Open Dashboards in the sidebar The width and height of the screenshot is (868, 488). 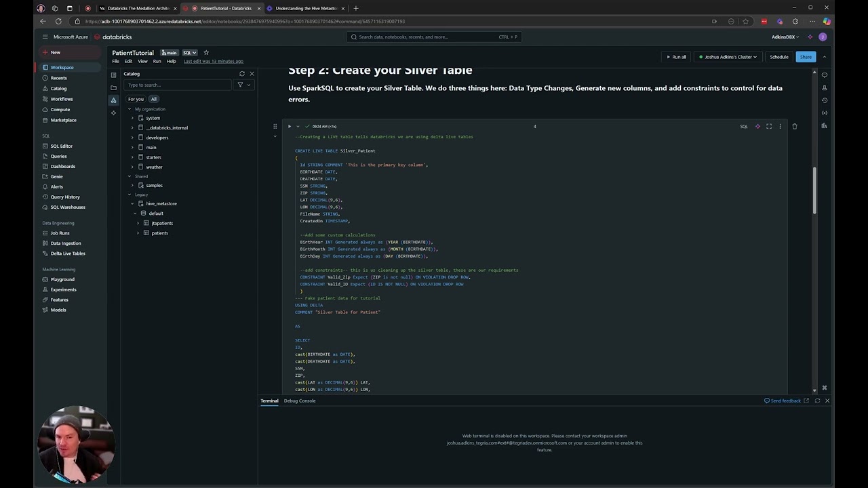click(62, 166)
